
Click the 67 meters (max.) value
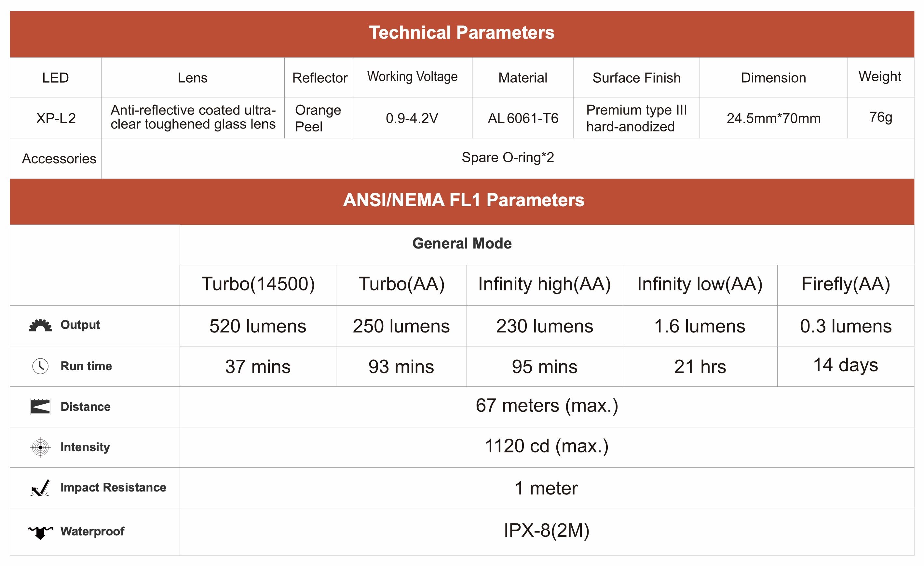pos(547,406)
